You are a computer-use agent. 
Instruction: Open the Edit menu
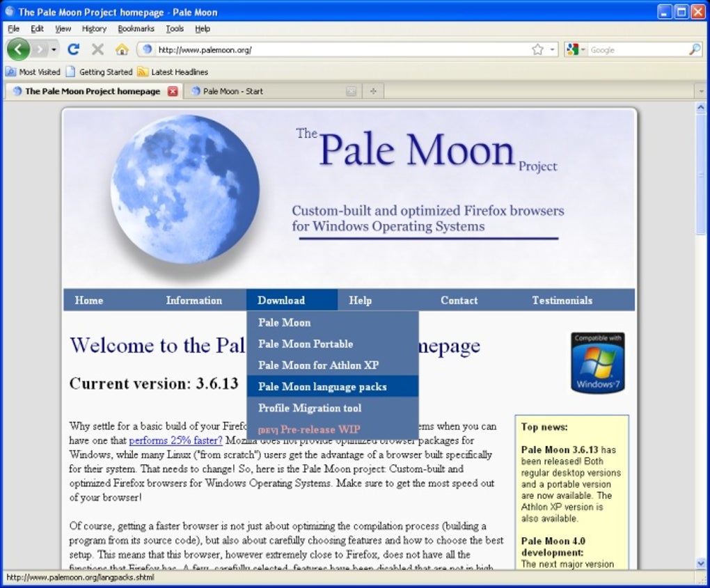click(37, 29)
